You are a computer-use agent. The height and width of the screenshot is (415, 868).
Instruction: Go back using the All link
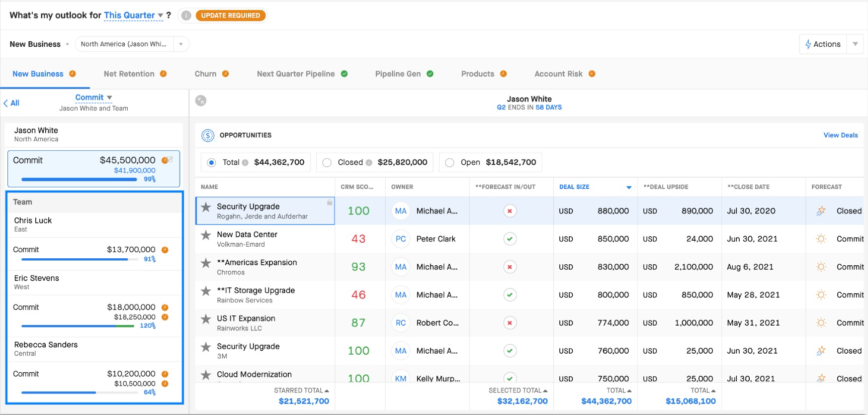12,103
